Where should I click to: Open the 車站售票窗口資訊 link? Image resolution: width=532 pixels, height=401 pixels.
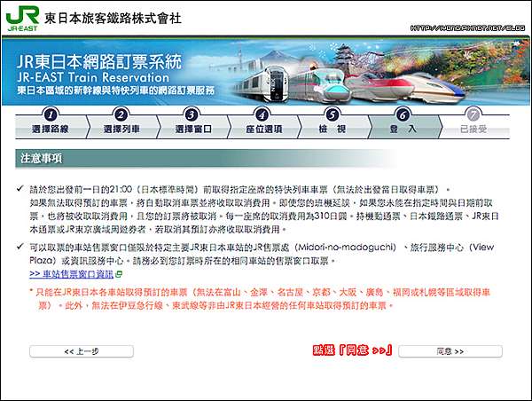tap(71, 274)
